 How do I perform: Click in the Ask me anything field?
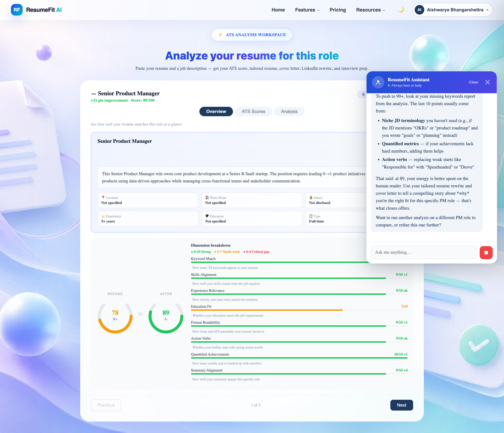tap(423, 252)
